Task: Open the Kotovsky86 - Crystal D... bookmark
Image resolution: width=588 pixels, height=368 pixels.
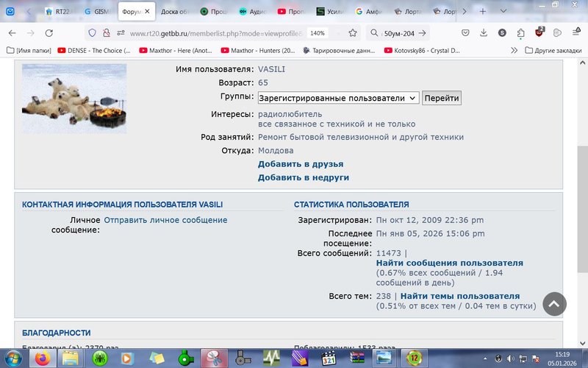Action: pos(422,50)
